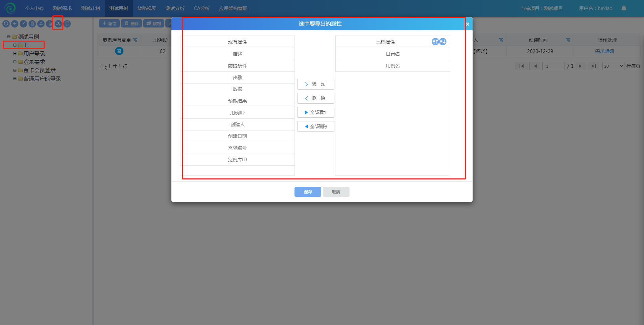Collapse the 测试用例 root tree node
Image resolution: width=644 pixels, height=325 pixels.
tap(9, 37)
